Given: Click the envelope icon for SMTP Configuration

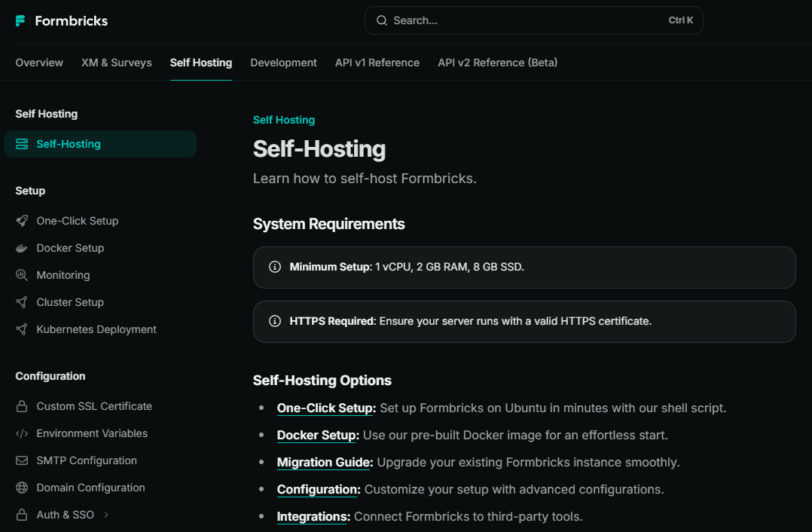Looking at the screenshot, I should 22,460.
